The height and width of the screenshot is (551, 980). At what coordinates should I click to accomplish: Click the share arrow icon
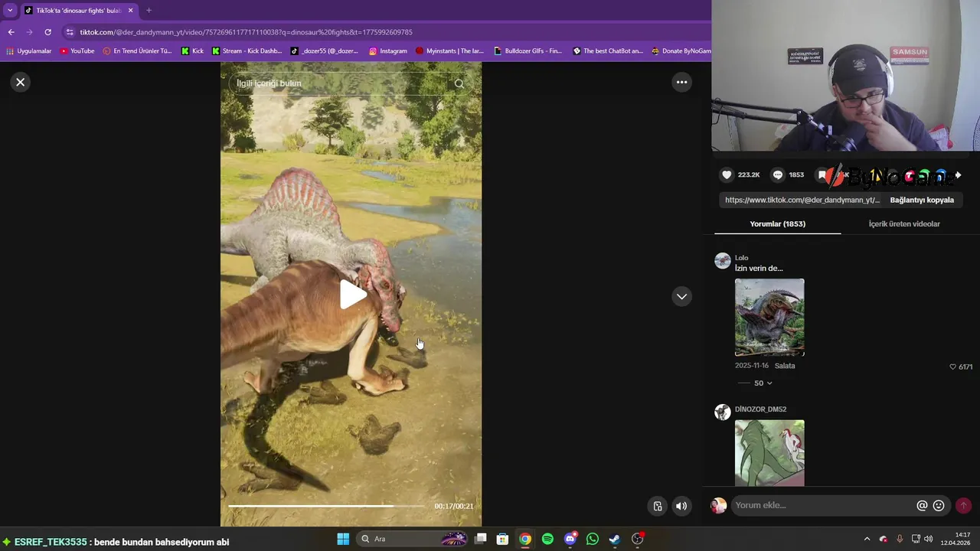pos(958,175)
